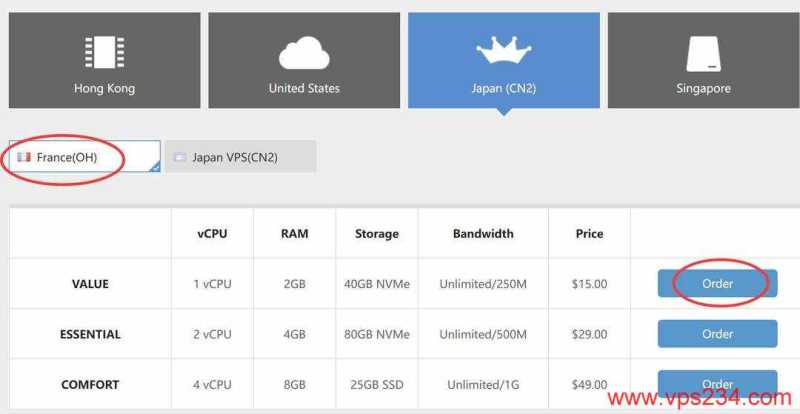Select the Singapore location tab
Image resolution: width=800 pixels, height=414 pixels.
(x=703, y=61)
